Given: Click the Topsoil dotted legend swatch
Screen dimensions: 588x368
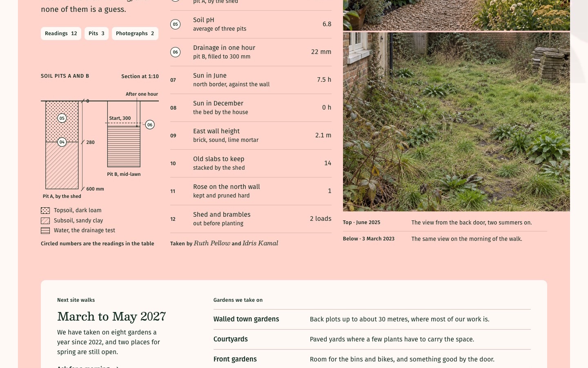Looking at the screenshot, I should (45, 211).
